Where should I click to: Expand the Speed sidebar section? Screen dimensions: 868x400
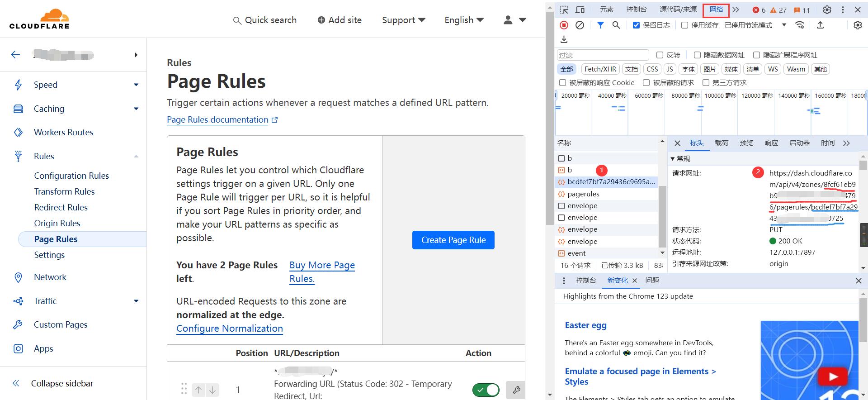tap(136, 85)
